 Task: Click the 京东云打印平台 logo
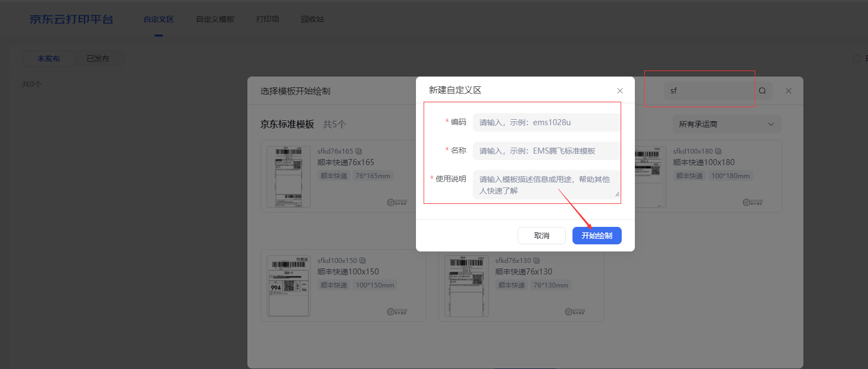72,19
